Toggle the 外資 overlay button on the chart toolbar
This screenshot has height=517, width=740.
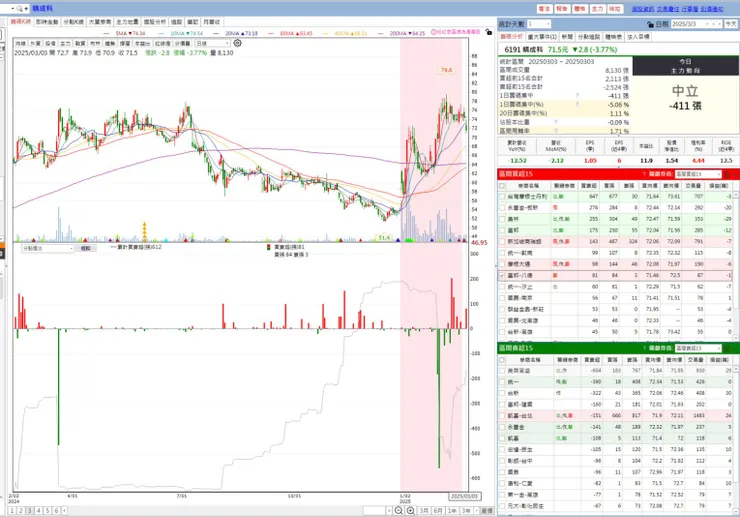coord(35,43)
